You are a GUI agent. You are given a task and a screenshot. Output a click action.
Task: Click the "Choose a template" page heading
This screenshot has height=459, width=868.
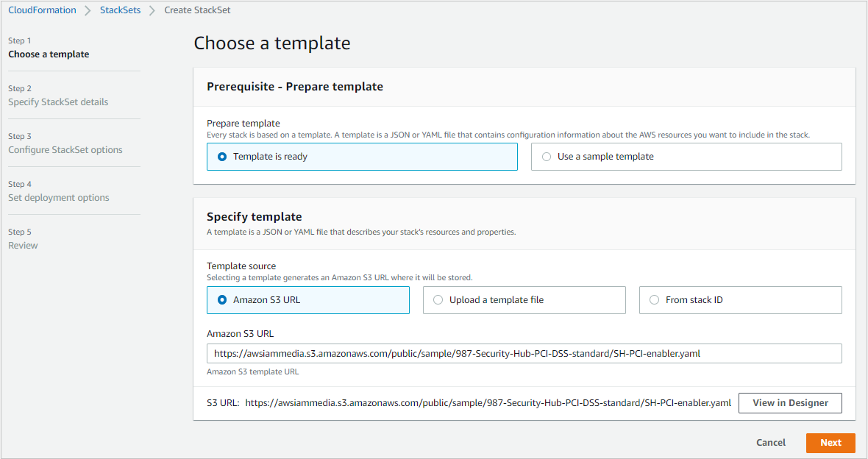pos(271,43)
